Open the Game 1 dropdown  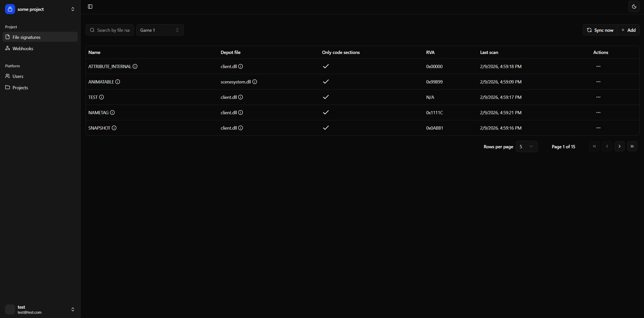pyautogui.click(x=160, y=30)
